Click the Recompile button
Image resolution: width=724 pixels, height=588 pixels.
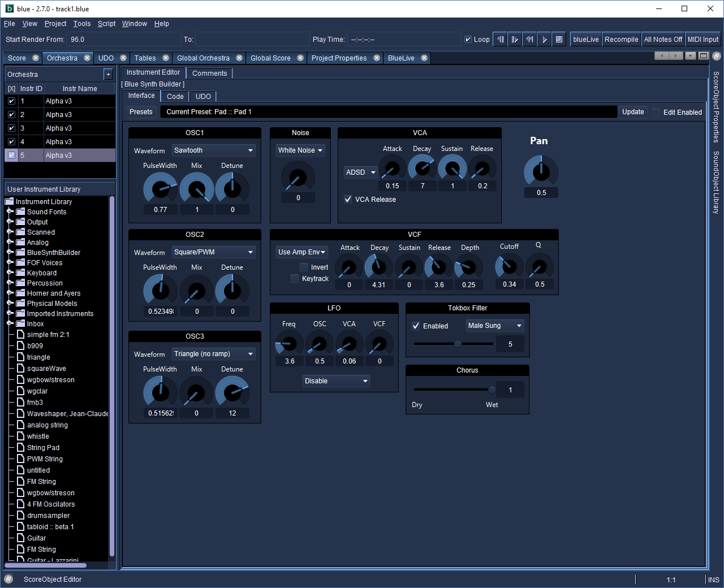point(621,40)
